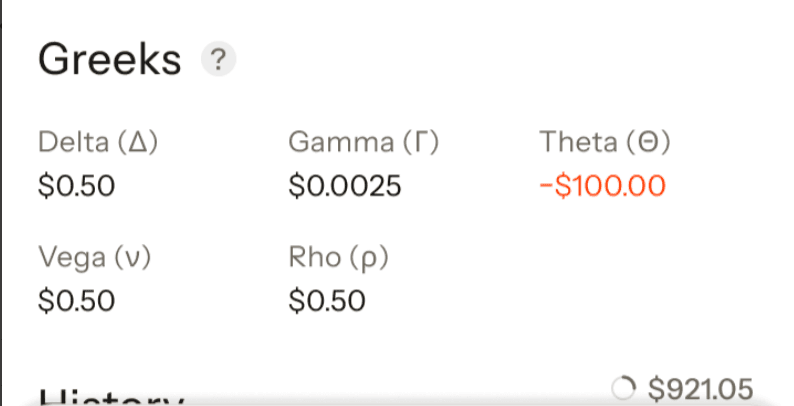Click the ν symbol next to Vega
The image size is (794, 406).
pyautogui.click(x=131, y=257)
